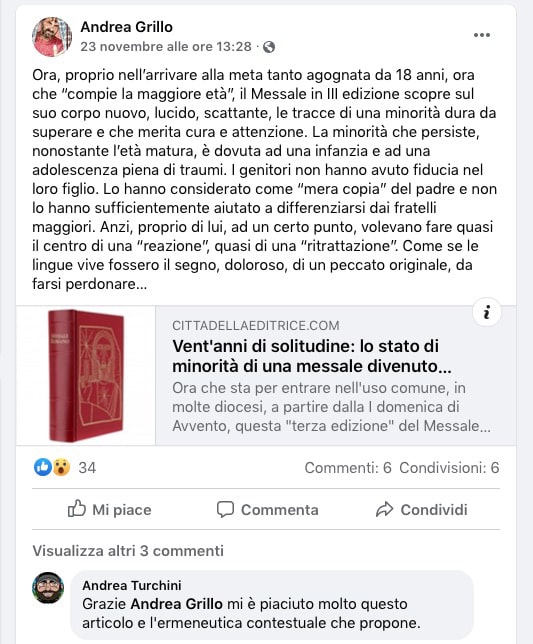Open the link info 'i' icon
533x644 pixels.
pyautogui.click(x=487, y=313)
